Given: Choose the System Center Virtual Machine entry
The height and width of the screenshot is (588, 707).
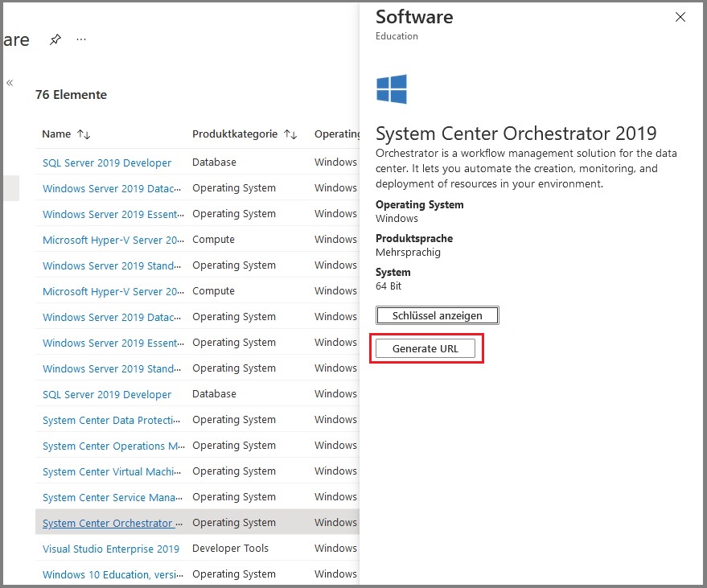Looking at the screenshot, I should click(113, 471).
